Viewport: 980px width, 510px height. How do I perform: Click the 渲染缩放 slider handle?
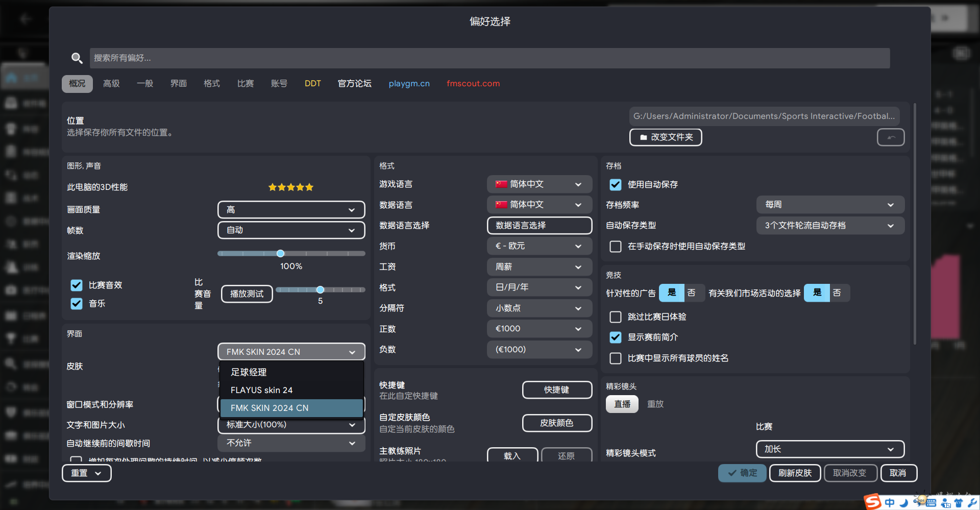280,254
